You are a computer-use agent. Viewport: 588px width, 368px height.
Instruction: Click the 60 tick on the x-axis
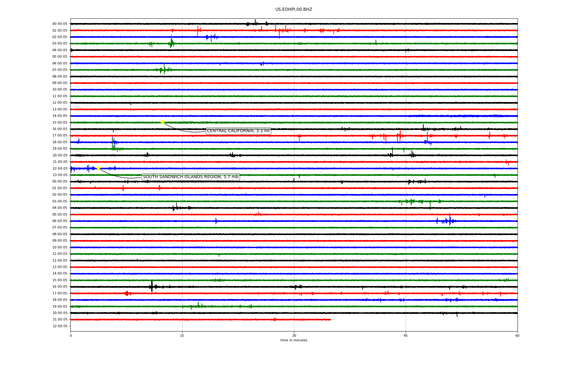pos(517,335)
